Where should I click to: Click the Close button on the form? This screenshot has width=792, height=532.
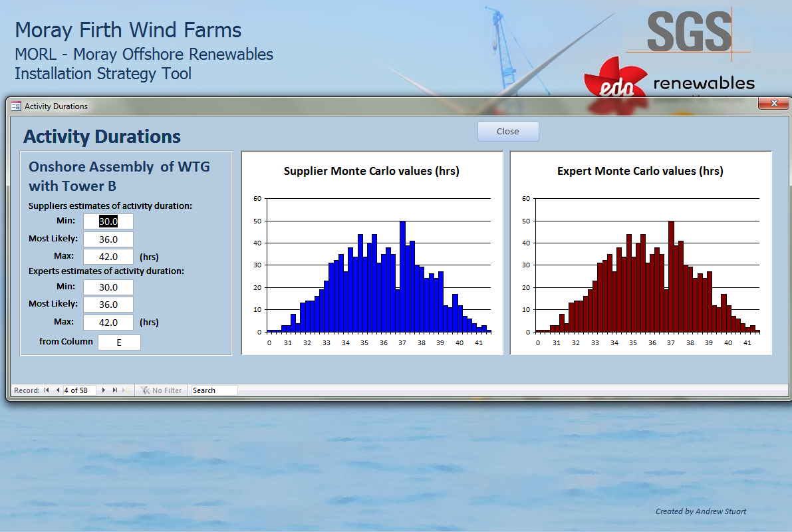coord(508,132)
